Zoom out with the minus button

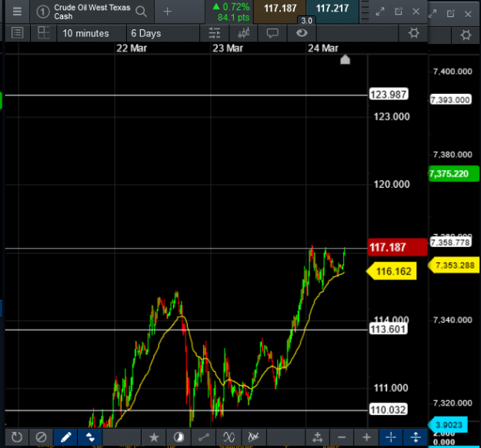342,437
